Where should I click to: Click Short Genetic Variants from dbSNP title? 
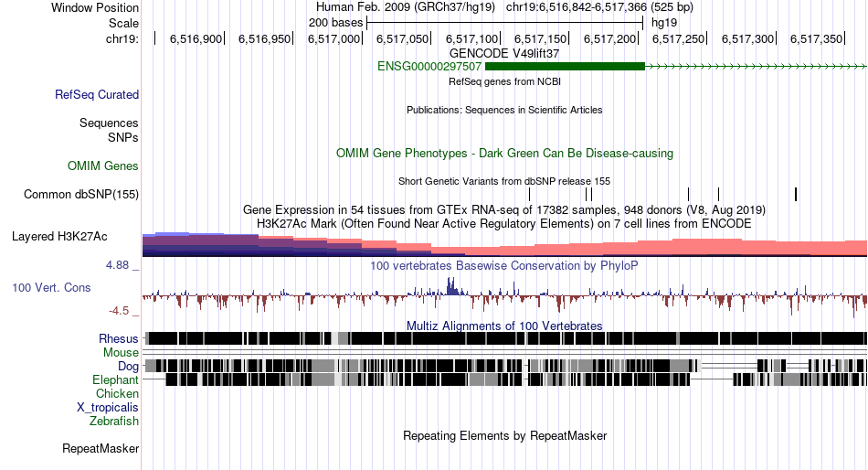504,181
